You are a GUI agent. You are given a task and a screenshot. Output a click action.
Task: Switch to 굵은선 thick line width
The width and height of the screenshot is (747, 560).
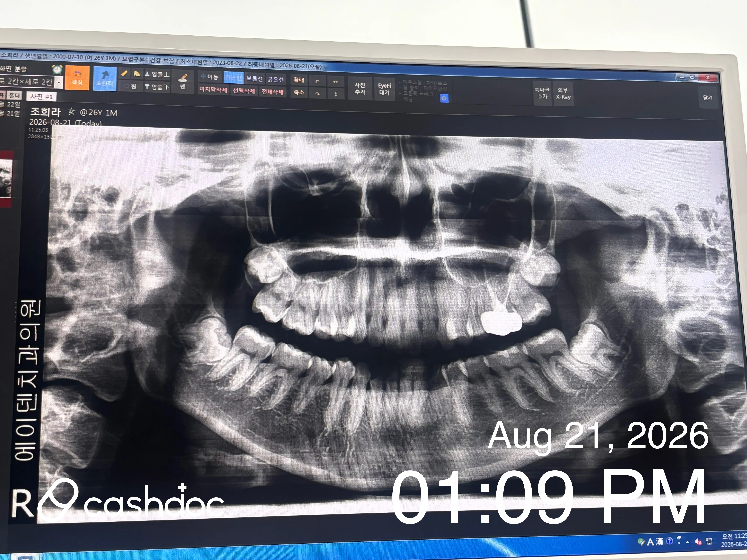(276, 79)
